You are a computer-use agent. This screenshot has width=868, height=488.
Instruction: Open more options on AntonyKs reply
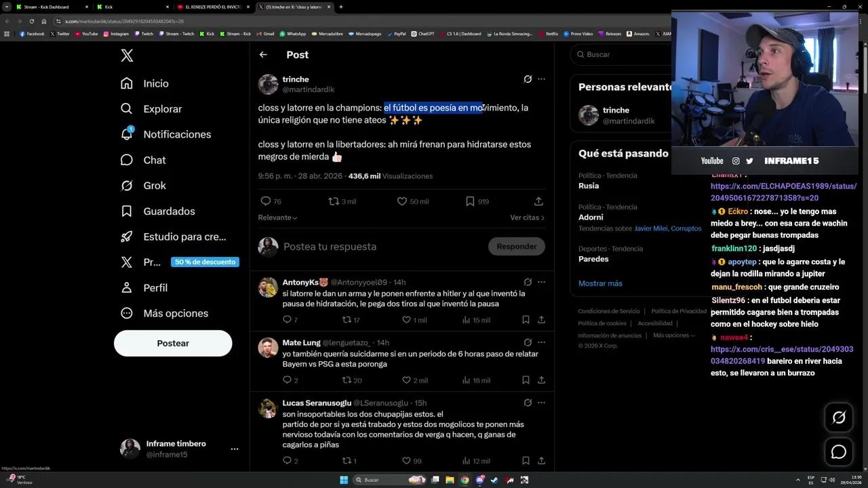(x=541, y=282)
